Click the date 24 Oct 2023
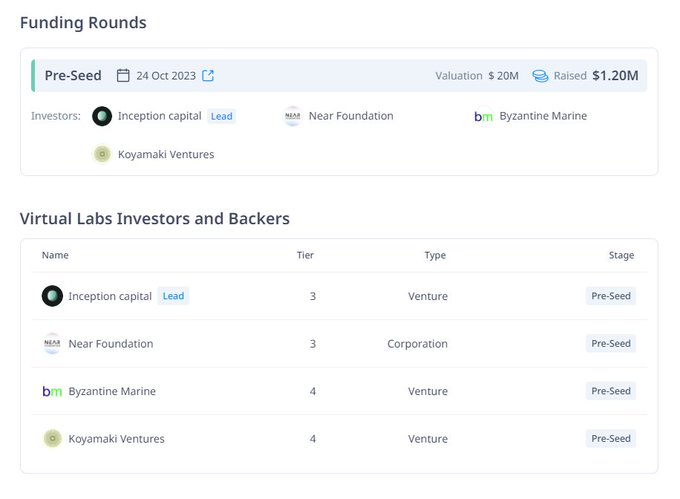This screenshot has width=680, height=499. 166,76
